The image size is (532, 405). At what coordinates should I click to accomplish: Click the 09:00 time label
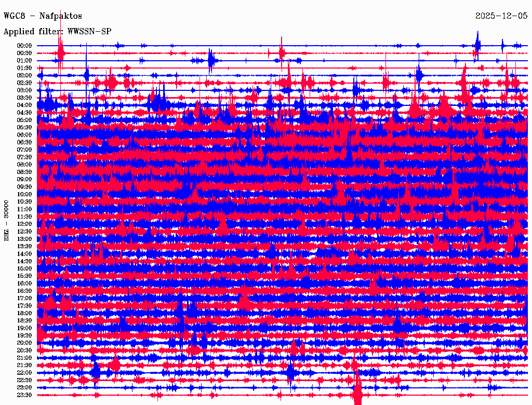24,179
